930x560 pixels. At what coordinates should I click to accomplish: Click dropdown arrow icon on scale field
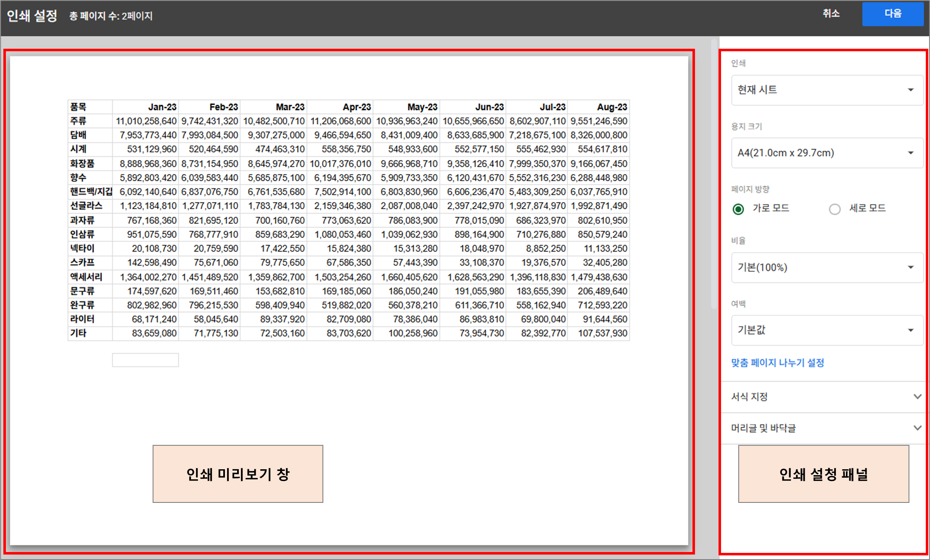point(911,268)
